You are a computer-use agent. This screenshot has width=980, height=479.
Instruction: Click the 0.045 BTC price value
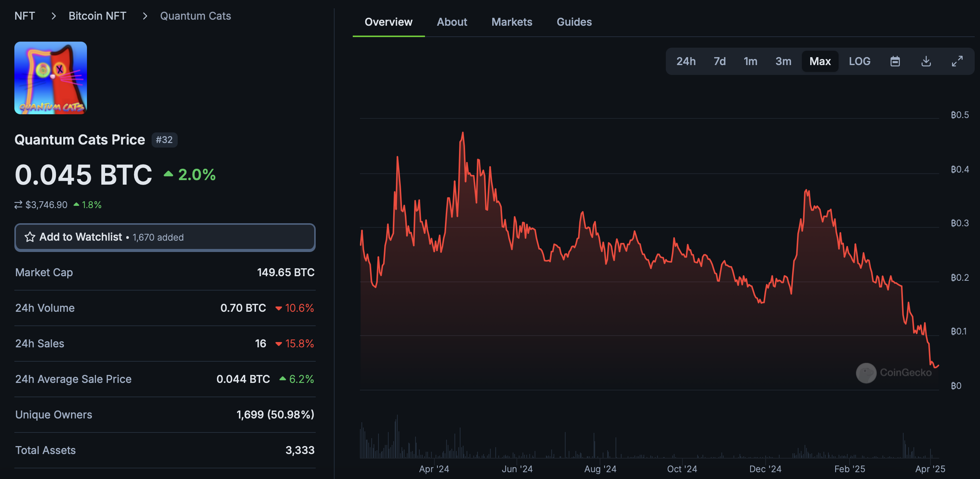tap(83, 175)
